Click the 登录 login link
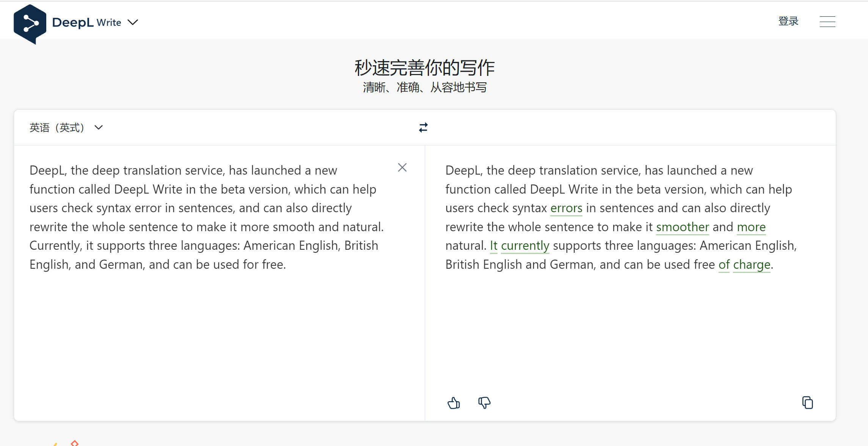Viewport: 868px width, 446px height. click(x=788, y=21)
